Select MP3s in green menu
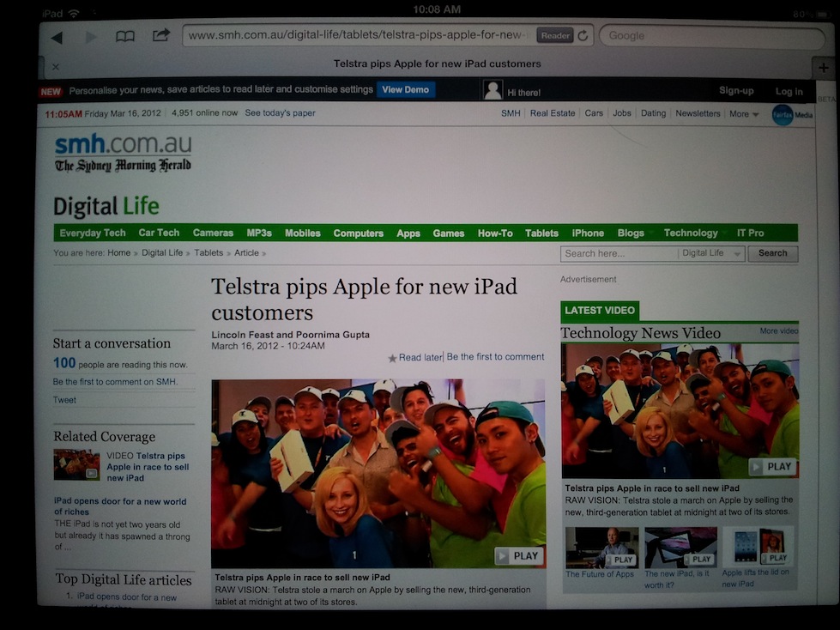Viewport: 840px width, 630px height. (x=259, y=233)
